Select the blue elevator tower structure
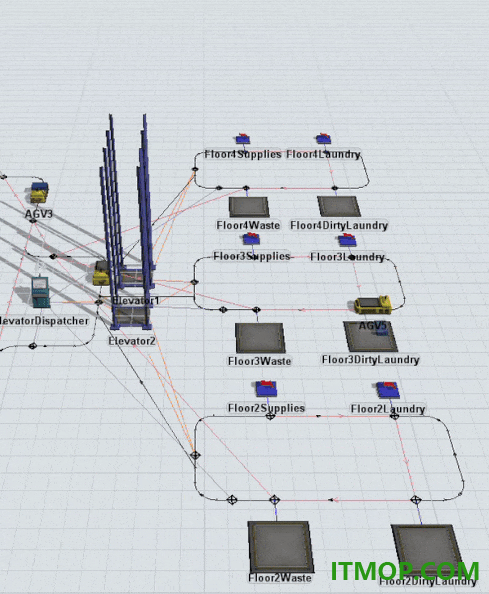 click(127, 222)
